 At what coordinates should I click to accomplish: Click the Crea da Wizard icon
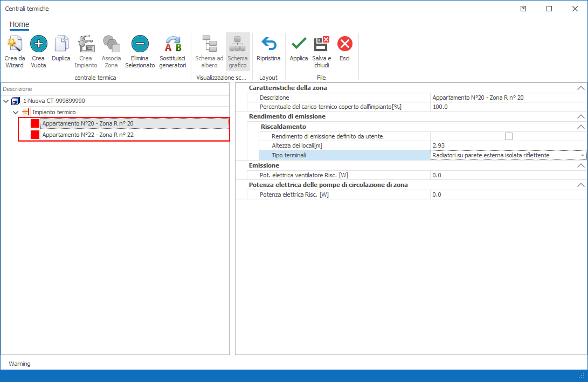coord(15,44)
